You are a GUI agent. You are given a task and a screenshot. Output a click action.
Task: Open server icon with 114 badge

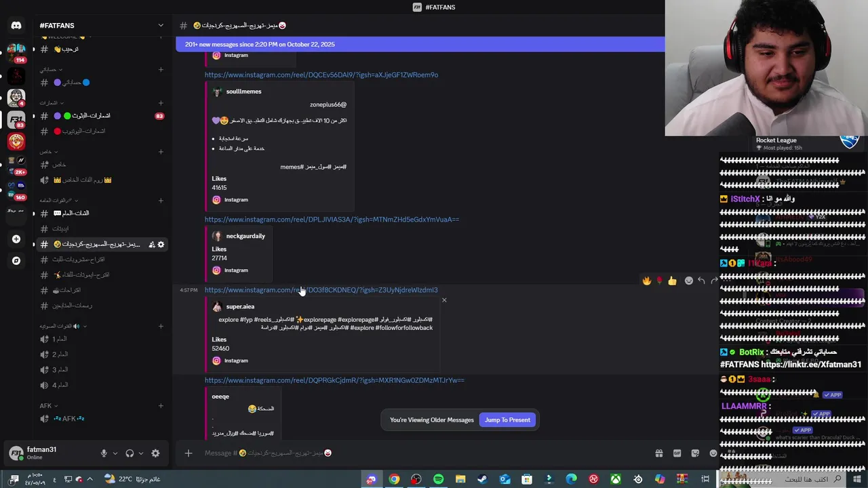click(16, 52)
